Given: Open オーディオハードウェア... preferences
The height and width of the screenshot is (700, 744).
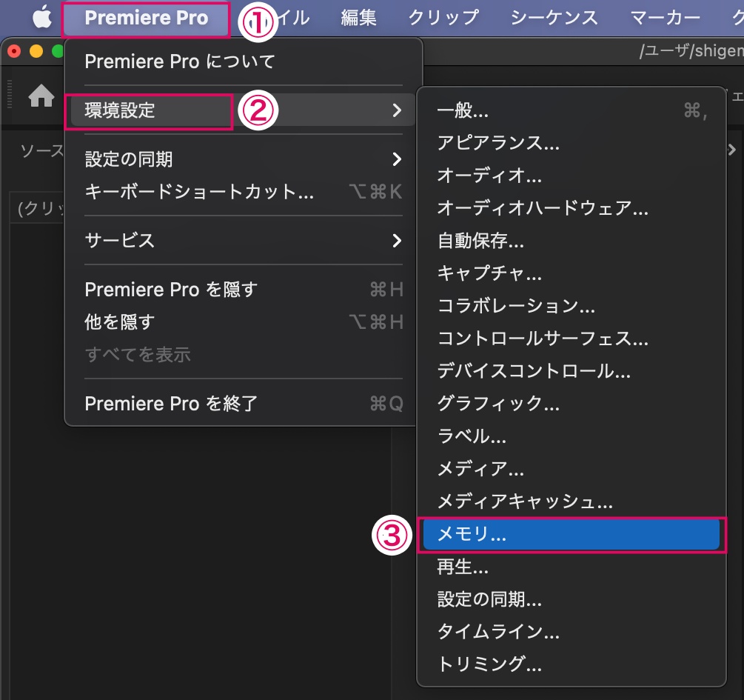Looking at the screenshot, I should coord(572,208).
